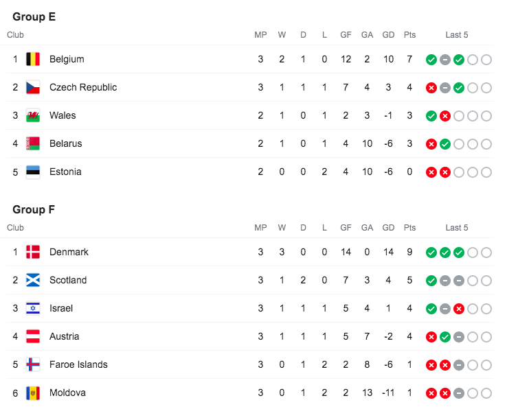The height and width of the screenshot is (420, 507).
Task: Click Israel's red loss result icon
Action: coord(458,309)
